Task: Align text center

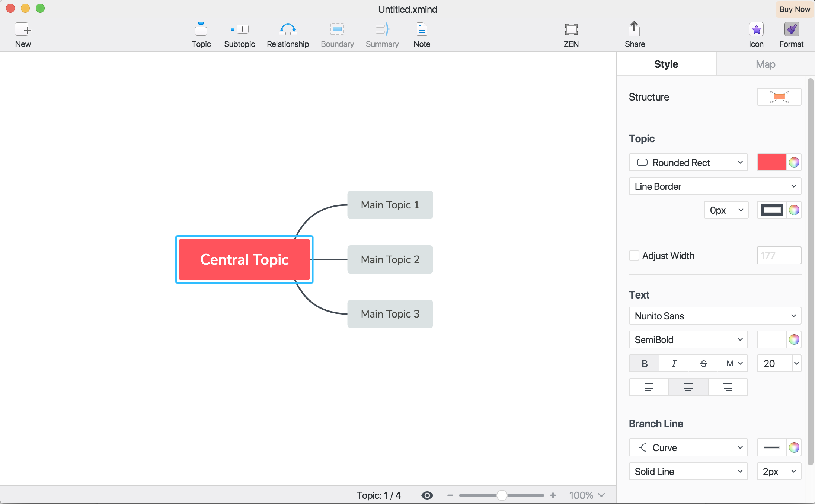Action: (x=688, y=387)
